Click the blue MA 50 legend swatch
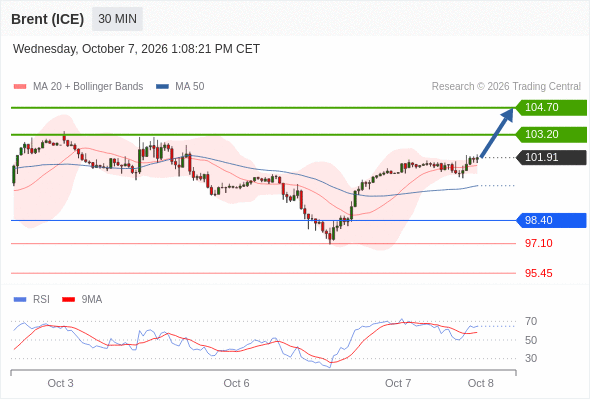 pos(162,87)
